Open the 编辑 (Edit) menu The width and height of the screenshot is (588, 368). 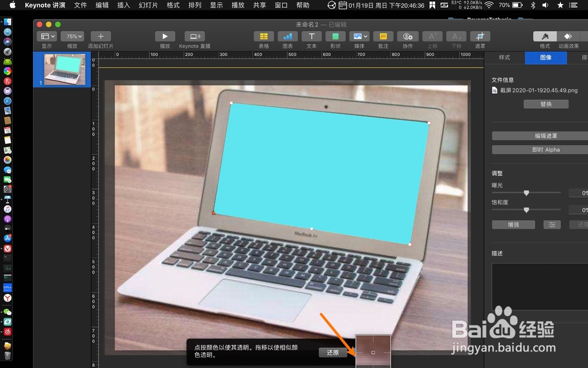tap(102, 5)
